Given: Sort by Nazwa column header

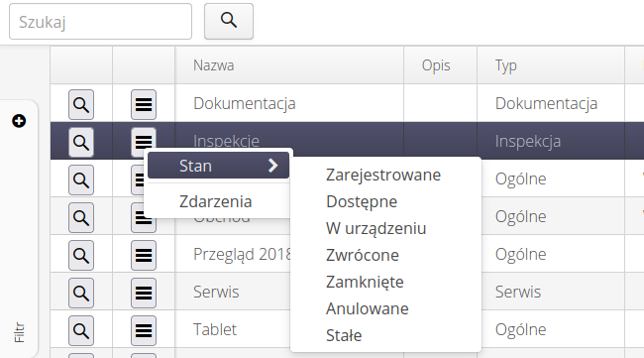Looking at the screenshot, I should tap(289, 64).
